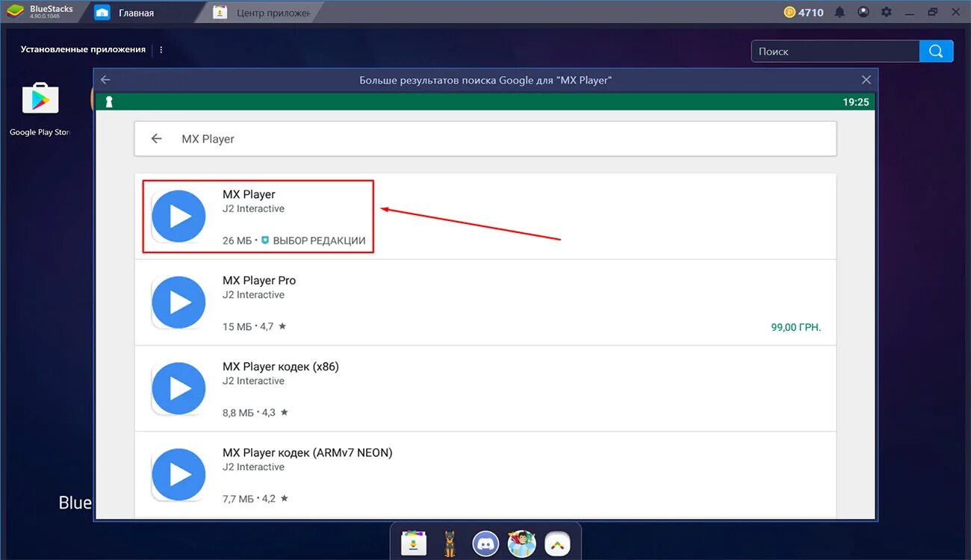Open the dog icon in dock
Image resolution: width=971 pixels, height=560 pixels.
click(449, 543)
